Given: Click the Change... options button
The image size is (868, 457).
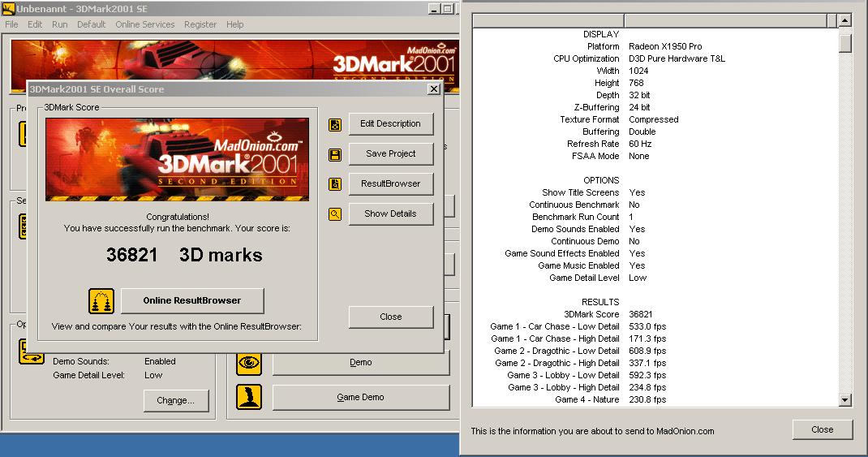Looking at the screenshot, I should (x=176, y=400).
